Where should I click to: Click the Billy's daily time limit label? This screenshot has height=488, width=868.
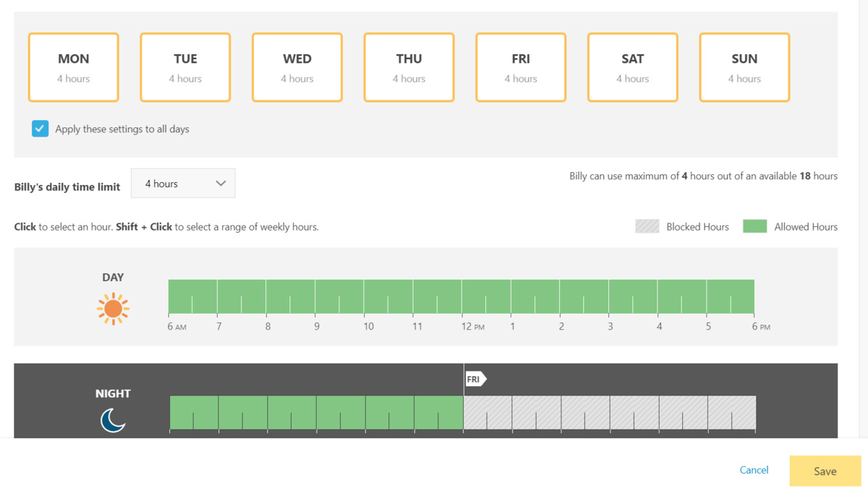[x=67, y=187]
